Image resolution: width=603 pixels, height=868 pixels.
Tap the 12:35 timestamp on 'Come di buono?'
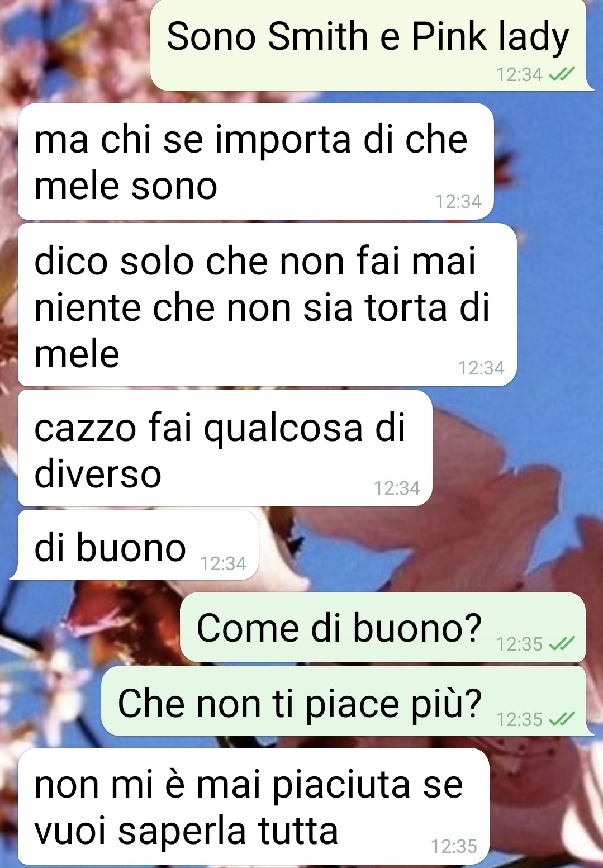[x=520, y=644]
